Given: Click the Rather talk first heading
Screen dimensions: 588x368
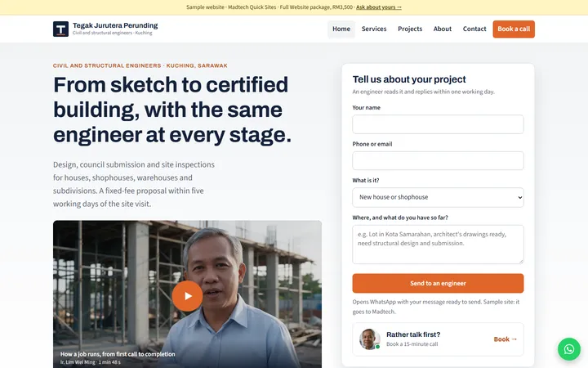Looking at the screenshot, I should (x=413, y=334).
